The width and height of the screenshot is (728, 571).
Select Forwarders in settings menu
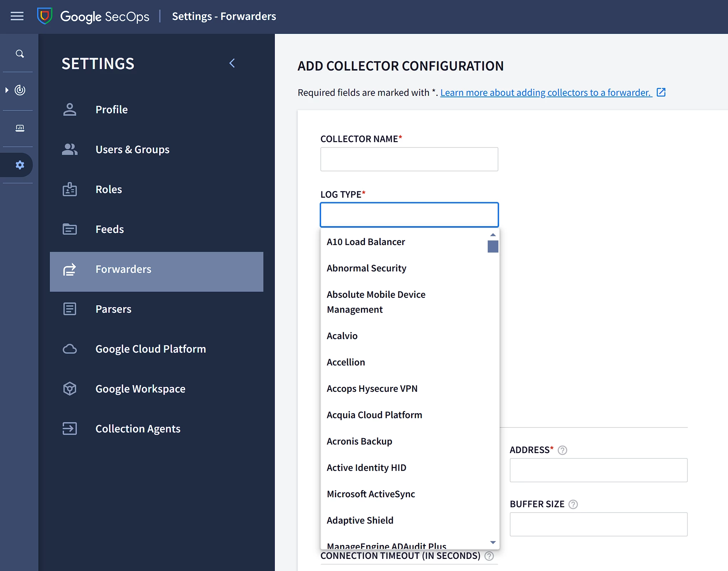click(x=157, y=272)
